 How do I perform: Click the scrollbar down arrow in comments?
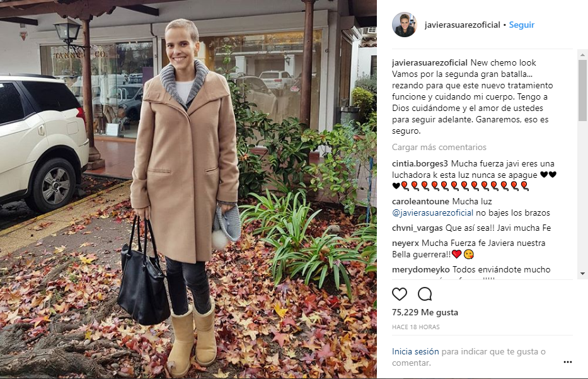click(582, 274)
